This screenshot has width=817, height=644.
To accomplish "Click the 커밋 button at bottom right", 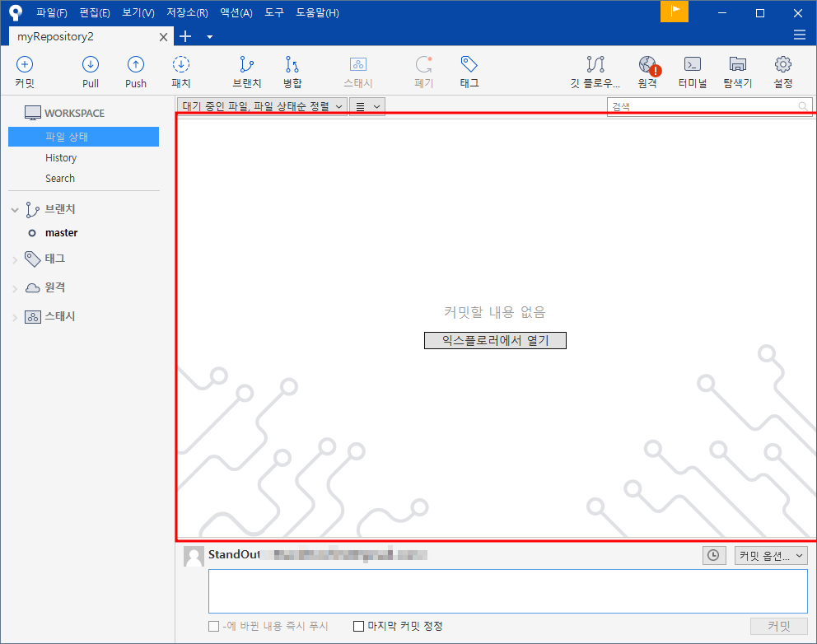I will 779,626.
